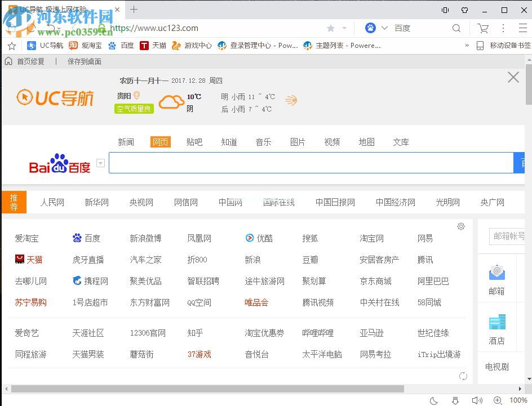The width and height of the screenshot is (532, 406).
Task: Click the address bar URL field
Action: (x=154, y=28)
